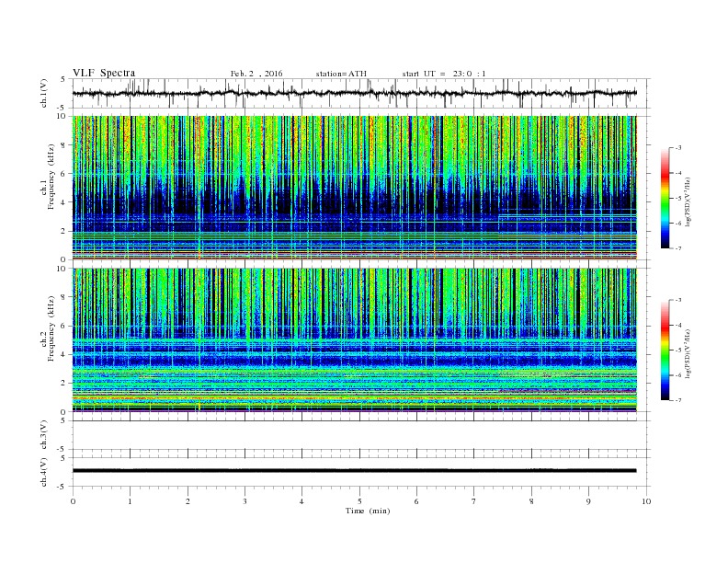The image size is (728, 563).
Task: Click the empty ch.3 voltage plot panel
Action: [361, 435]
